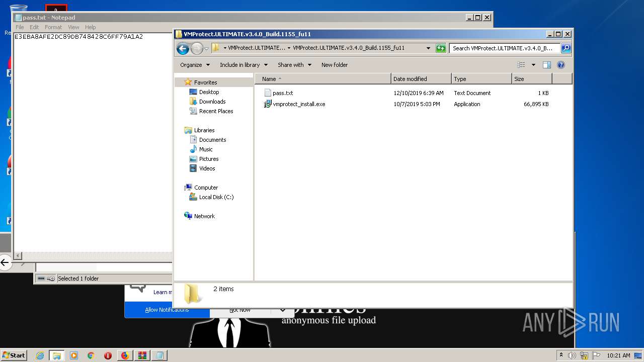Open the view options dropdown arrow
Viewport: 644px width, 362px height.
[533, 65]
